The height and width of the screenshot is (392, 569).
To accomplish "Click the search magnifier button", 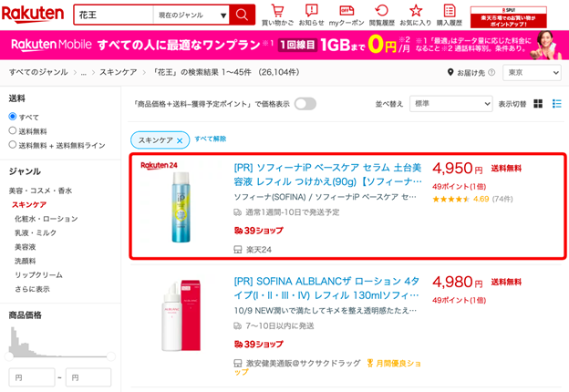I will point(242,15).
